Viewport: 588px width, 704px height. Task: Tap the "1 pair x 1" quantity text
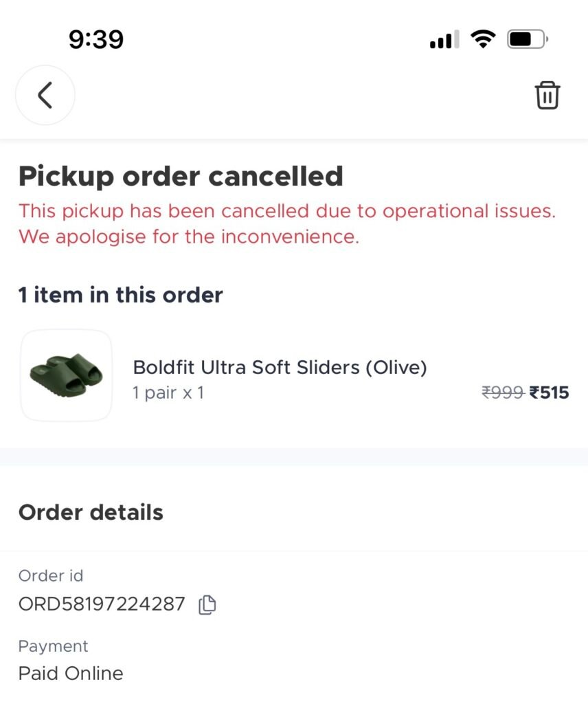[168, 393]
